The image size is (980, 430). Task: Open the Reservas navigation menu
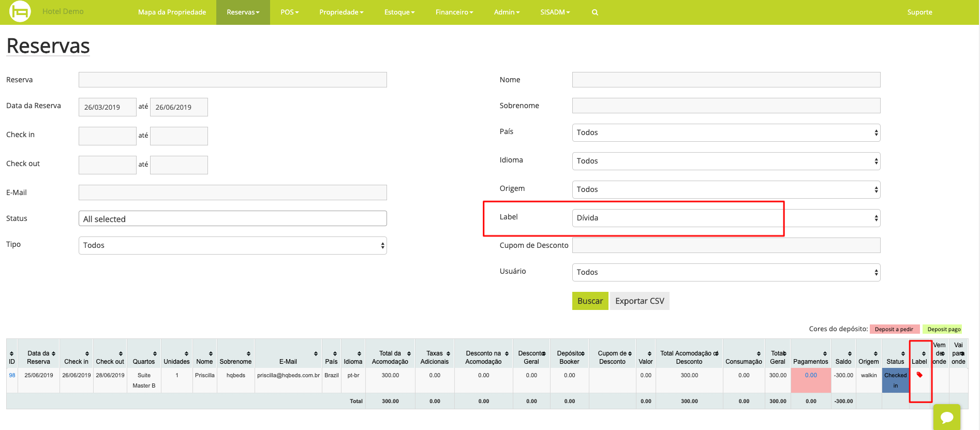(243, 12)
